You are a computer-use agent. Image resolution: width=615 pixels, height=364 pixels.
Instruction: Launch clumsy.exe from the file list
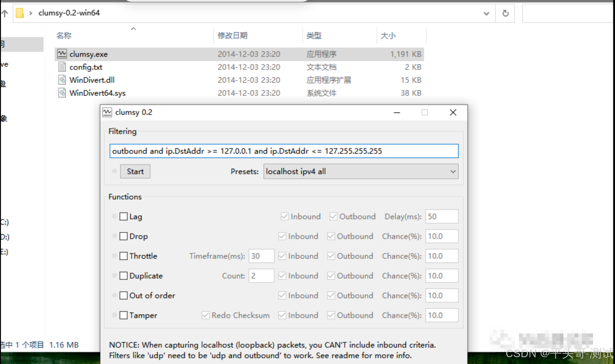coord(89,54)
